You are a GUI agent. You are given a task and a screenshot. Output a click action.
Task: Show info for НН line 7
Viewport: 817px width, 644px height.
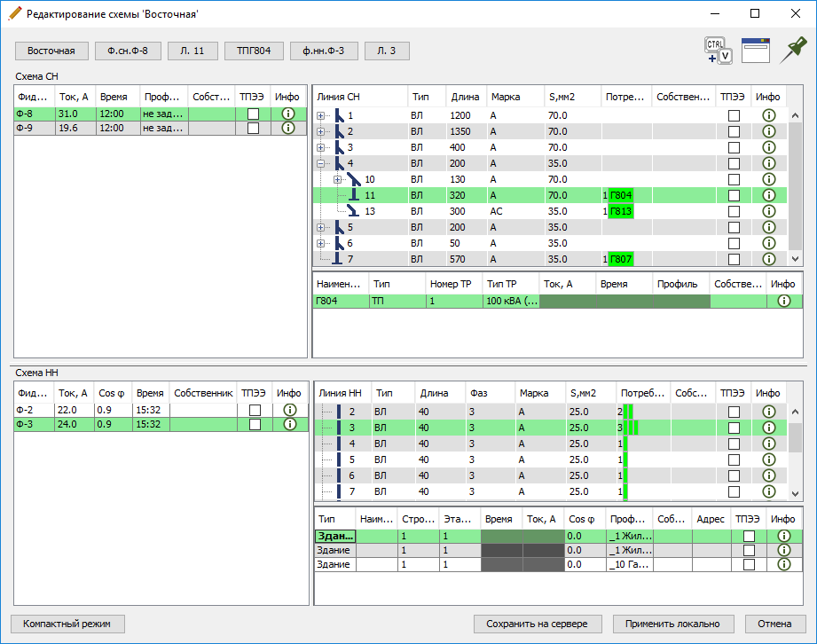(x=769, y=491)
